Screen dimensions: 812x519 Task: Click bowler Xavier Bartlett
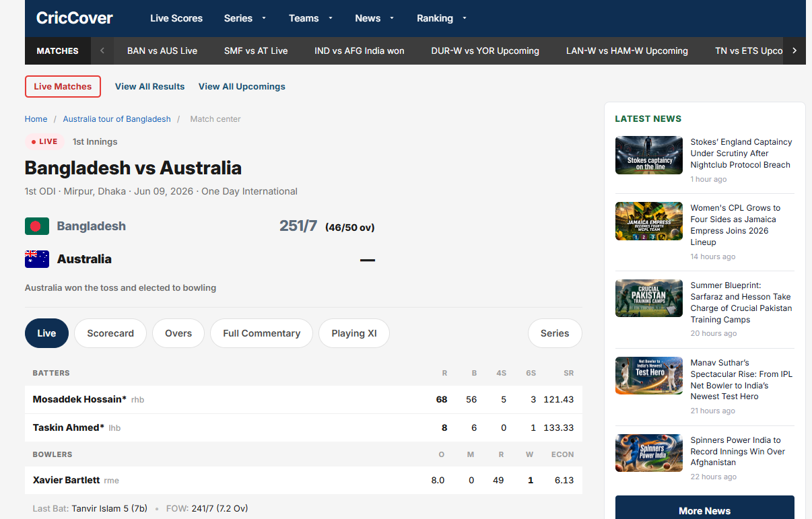click(66, 480)
